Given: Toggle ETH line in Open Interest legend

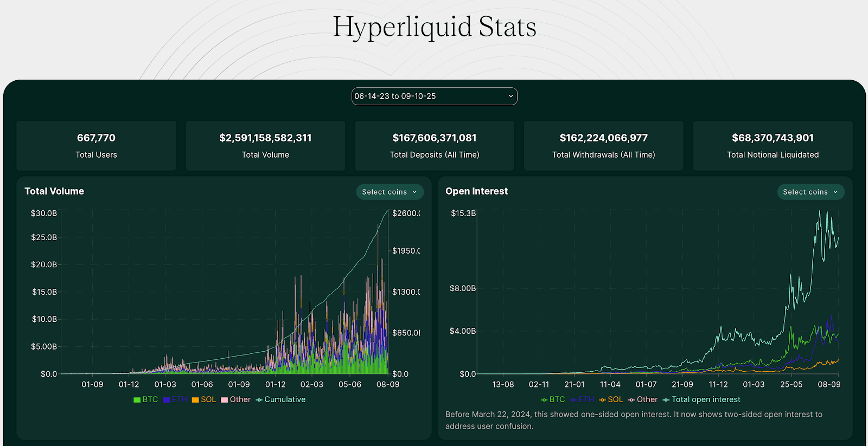Looking at the screenshot, I should click(582, 399).
